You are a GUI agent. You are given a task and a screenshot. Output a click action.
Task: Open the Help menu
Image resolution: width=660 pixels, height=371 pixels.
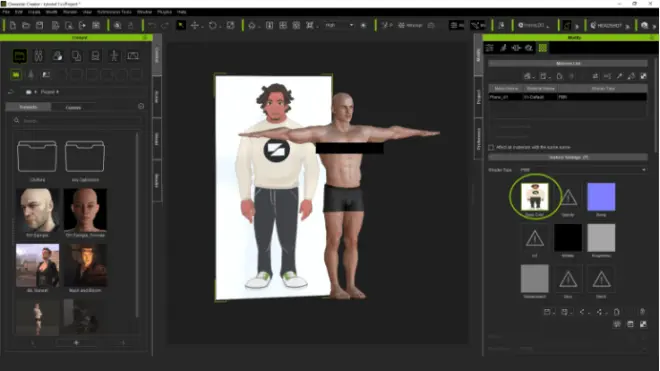(x=181, y=12)
